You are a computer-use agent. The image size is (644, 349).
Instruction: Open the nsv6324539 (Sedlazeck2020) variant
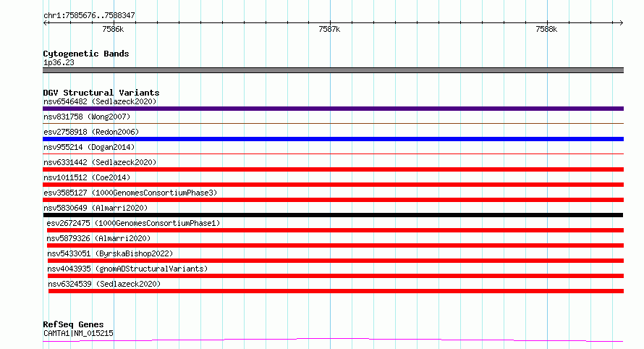coord(104,284)
